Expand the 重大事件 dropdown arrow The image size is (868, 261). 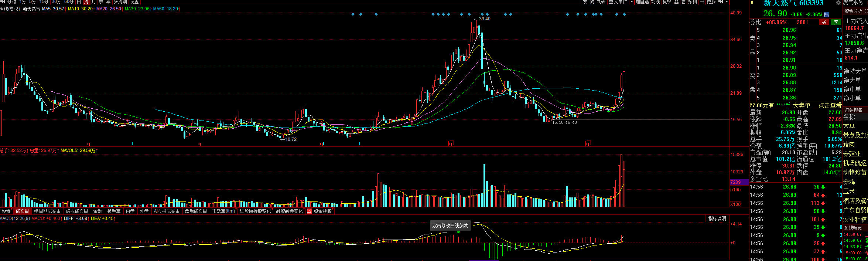click(x=632, y=2)
